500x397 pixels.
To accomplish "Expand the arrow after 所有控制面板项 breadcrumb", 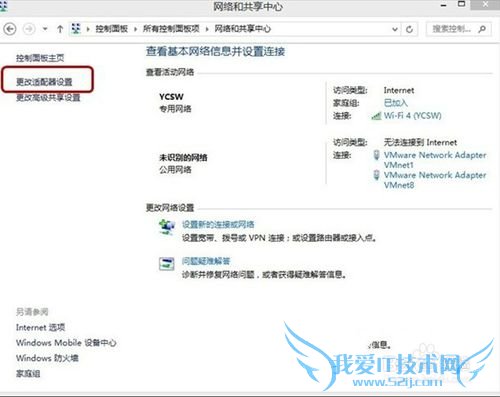I will coord(207,29).
